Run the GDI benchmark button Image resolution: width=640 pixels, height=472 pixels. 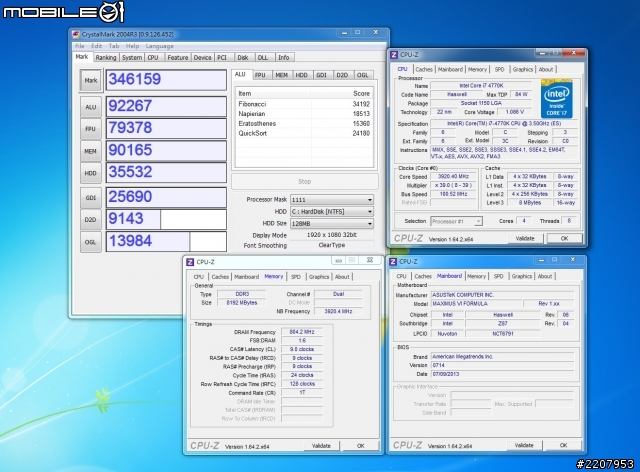click(x=91, y=198)
